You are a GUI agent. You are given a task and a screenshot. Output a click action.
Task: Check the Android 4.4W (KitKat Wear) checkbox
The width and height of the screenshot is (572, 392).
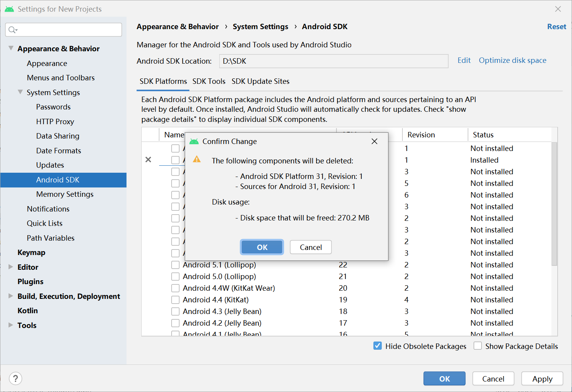point(175,288)
